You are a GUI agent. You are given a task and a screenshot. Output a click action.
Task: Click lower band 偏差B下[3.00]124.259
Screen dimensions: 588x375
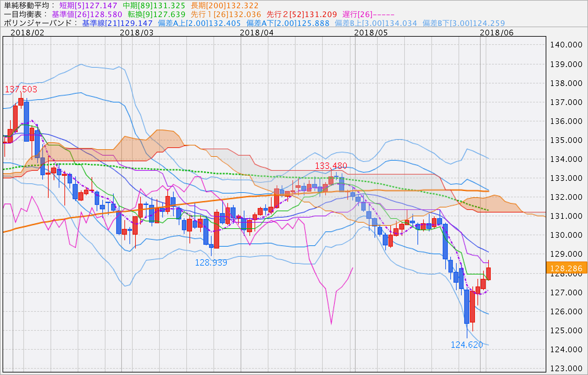click(464, 23)
